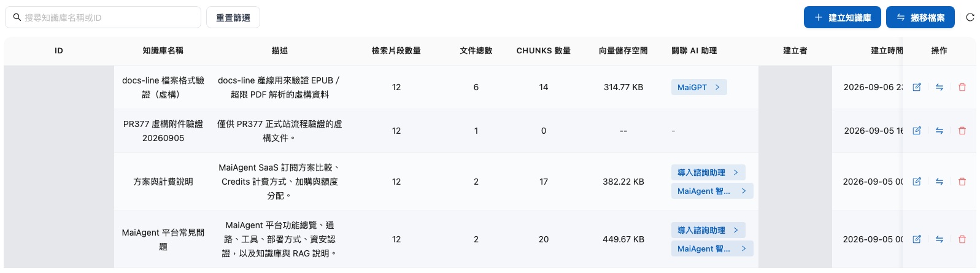Click the 文件總數 column header
The width and height of the screenshot is (980, 273).
tap(476, 51)
